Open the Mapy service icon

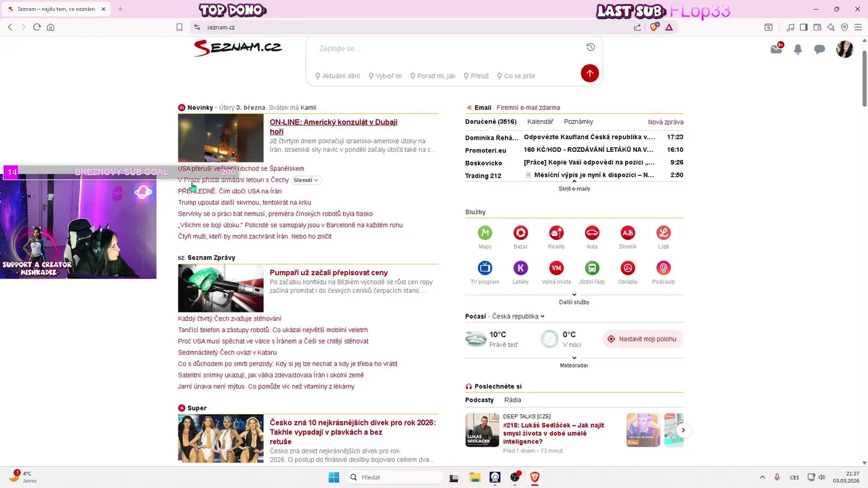pyautogui.click(x=485, y=232)
